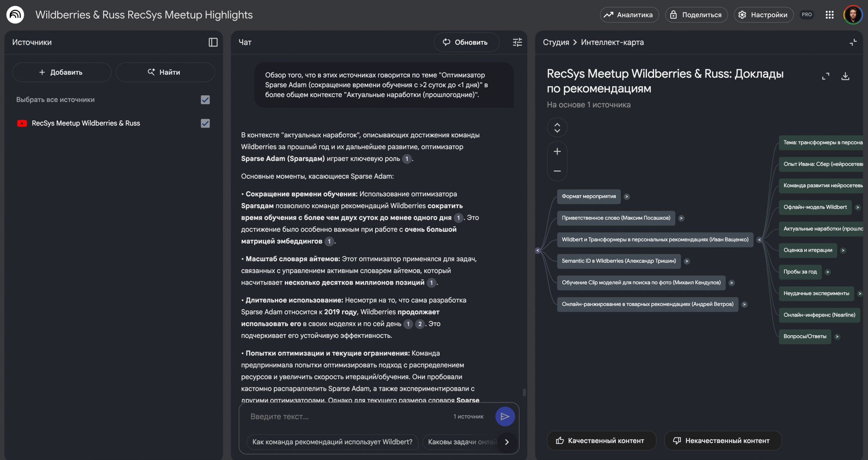Expand 'Semantic ID в Wildberries' node
This screenshot has height=460, width=868.
687,261
